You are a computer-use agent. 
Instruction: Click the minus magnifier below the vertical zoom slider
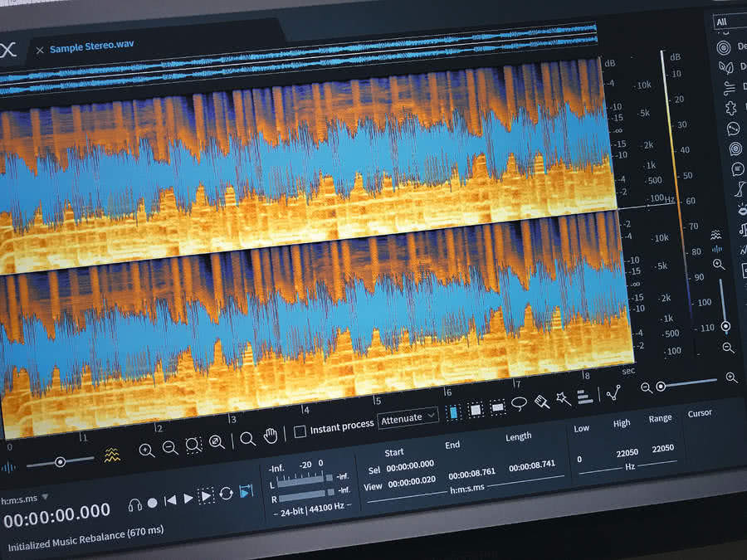pyautogui.click(x=729, y=348)
